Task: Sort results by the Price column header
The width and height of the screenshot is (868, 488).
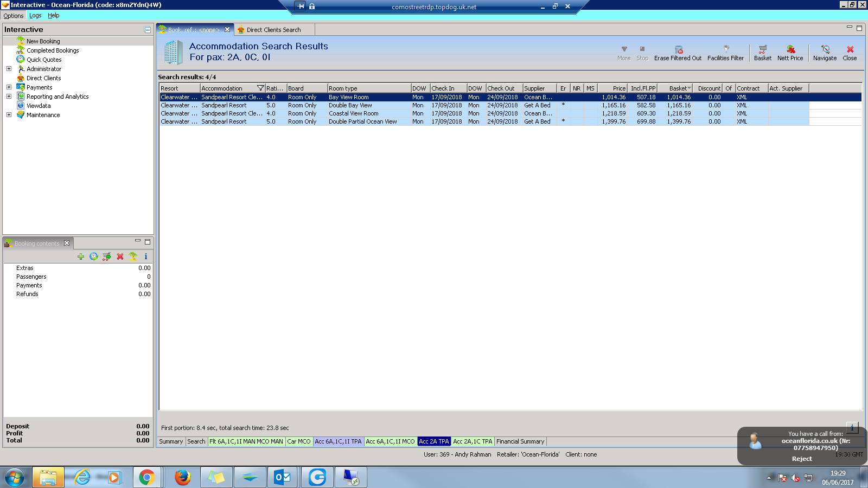Action: coord(612,88)
